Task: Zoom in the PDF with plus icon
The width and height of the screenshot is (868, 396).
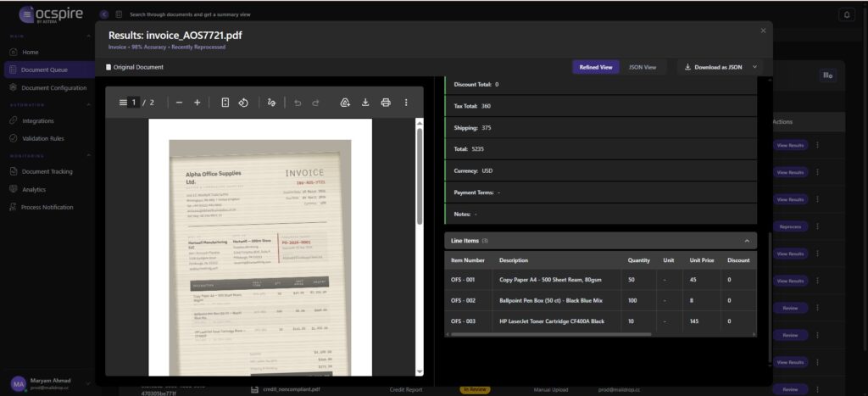Action: pyautogui.click(x=197, y=103)
